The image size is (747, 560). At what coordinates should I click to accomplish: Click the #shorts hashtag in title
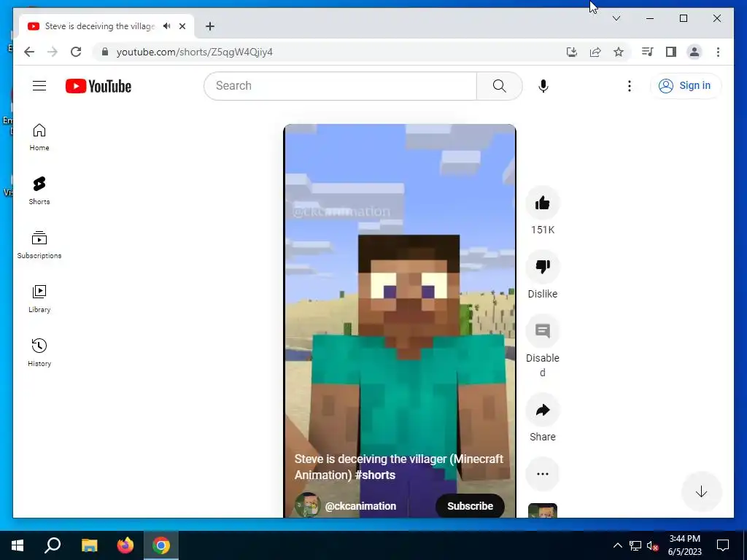coord(376,475)
